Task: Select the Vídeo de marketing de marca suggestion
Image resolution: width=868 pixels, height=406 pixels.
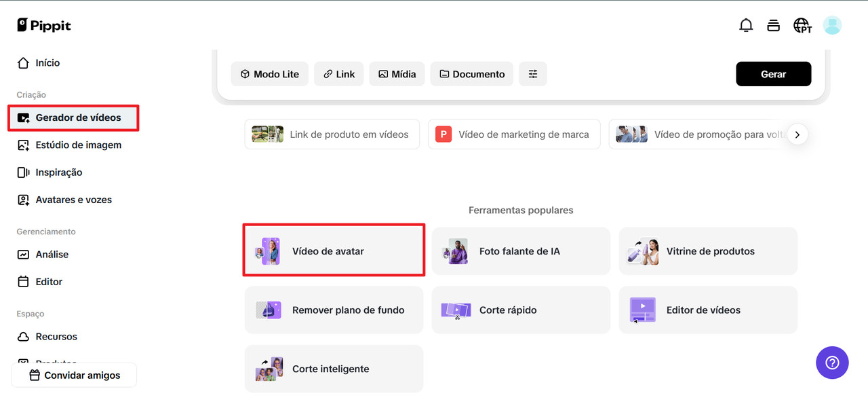Action: point(513,134)
